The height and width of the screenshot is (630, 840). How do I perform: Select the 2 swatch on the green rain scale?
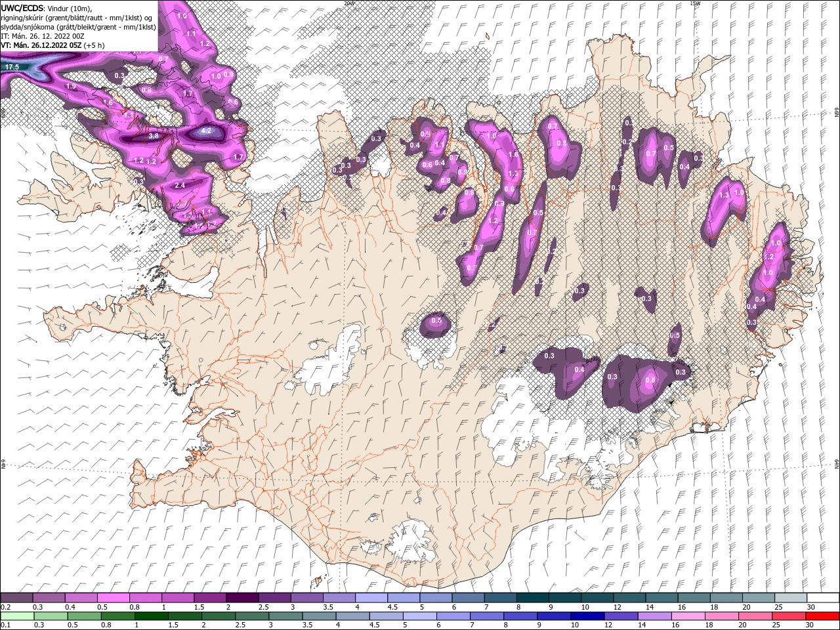coord(218,616)
